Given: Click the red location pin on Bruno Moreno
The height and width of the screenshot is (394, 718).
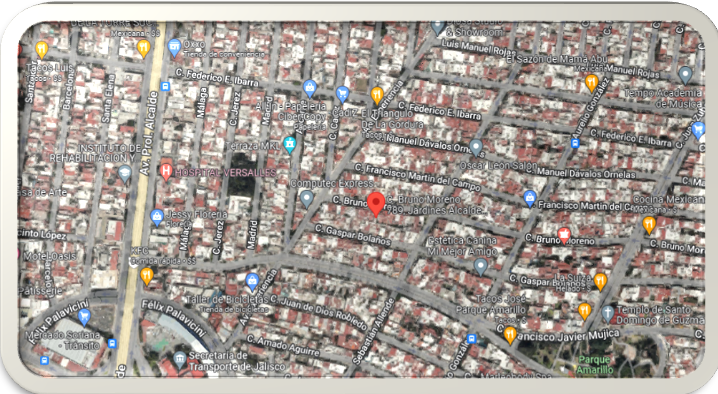Looking at the screenshot, I should 376,204.
